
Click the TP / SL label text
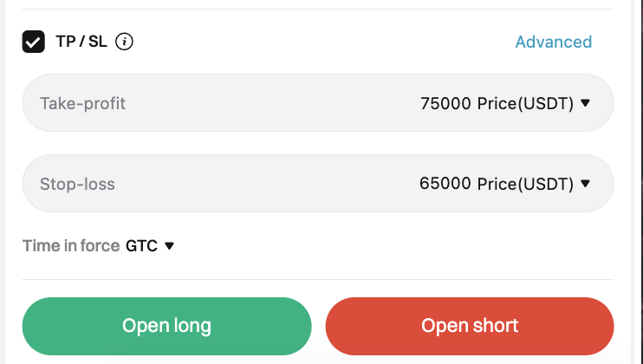pyautogui.click(x=81, y=42)
